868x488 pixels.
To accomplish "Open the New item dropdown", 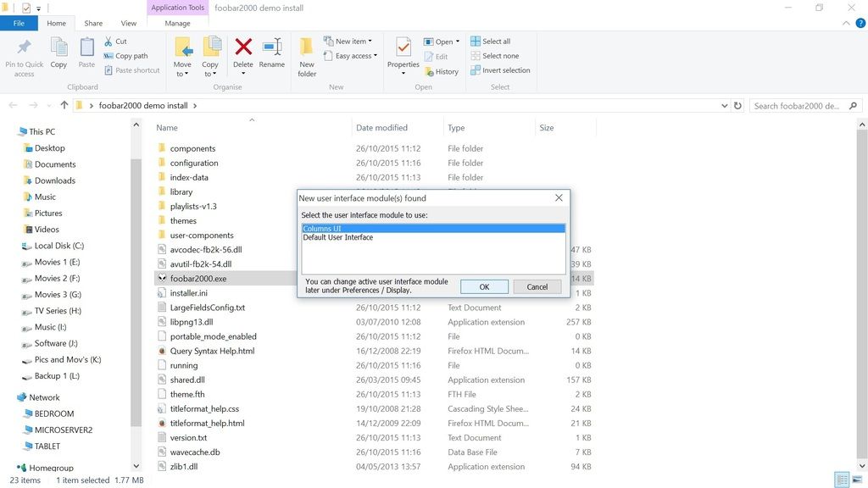I will [x=348, y=41].
